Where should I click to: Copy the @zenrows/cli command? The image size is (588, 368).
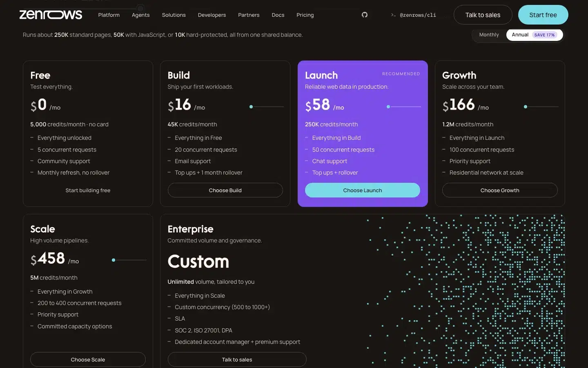414,15
